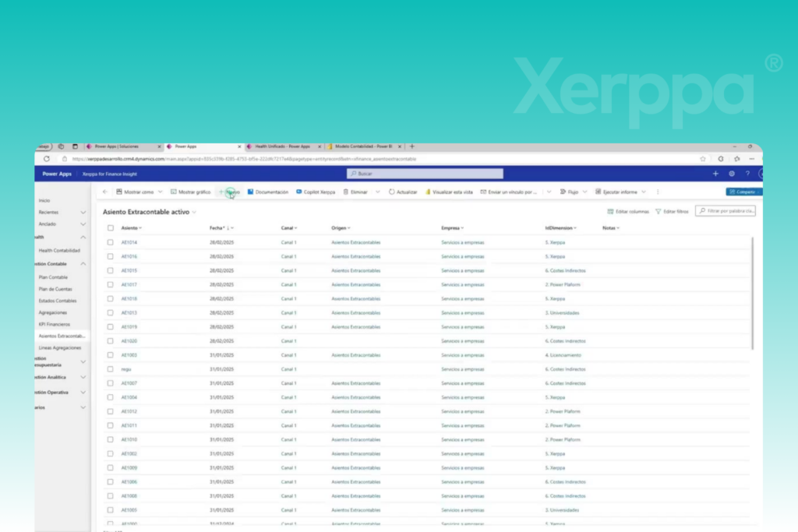Open the Asiento Extracontable activo view selector

tap(150, 212)
